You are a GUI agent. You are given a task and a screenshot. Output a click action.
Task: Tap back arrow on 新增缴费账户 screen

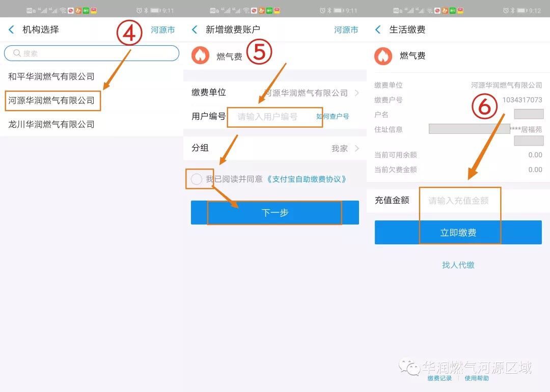195,30
